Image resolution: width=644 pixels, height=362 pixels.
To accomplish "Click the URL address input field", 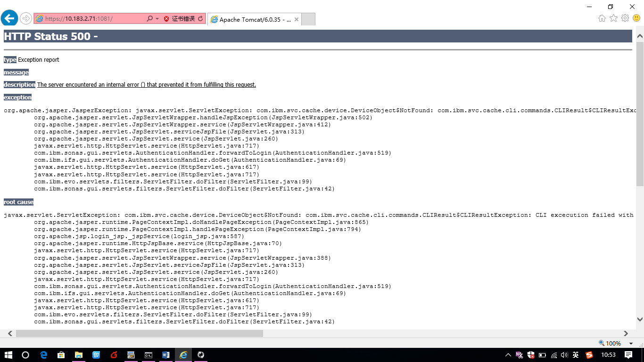I will click(x=90, y=19).
